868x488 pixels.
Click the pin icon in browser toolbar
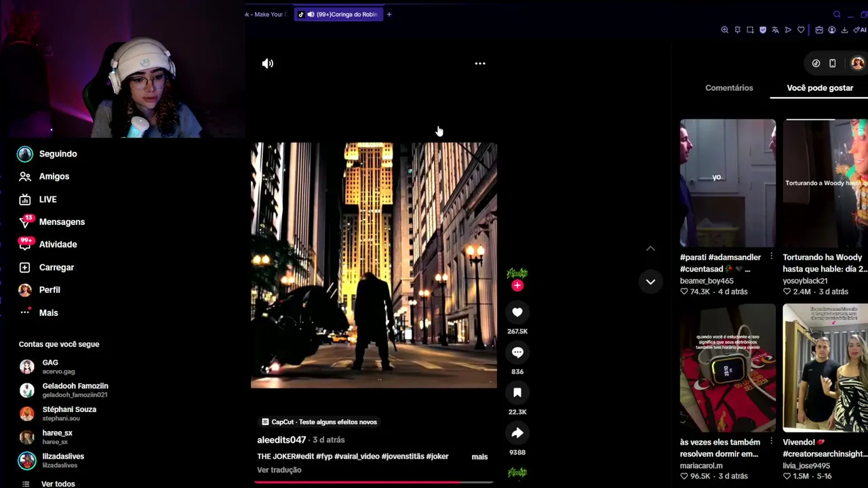coord(737,30)
